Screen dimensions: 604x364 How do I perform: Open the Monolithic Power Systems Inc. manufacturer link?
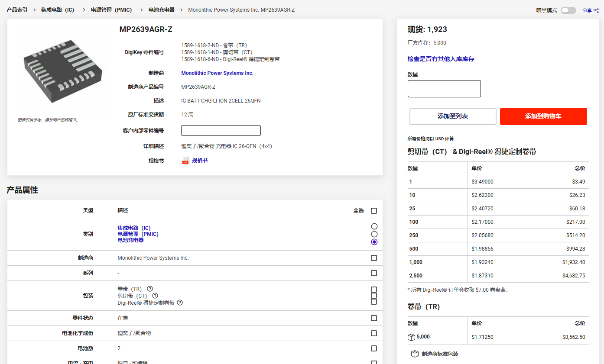click(217, 73)
